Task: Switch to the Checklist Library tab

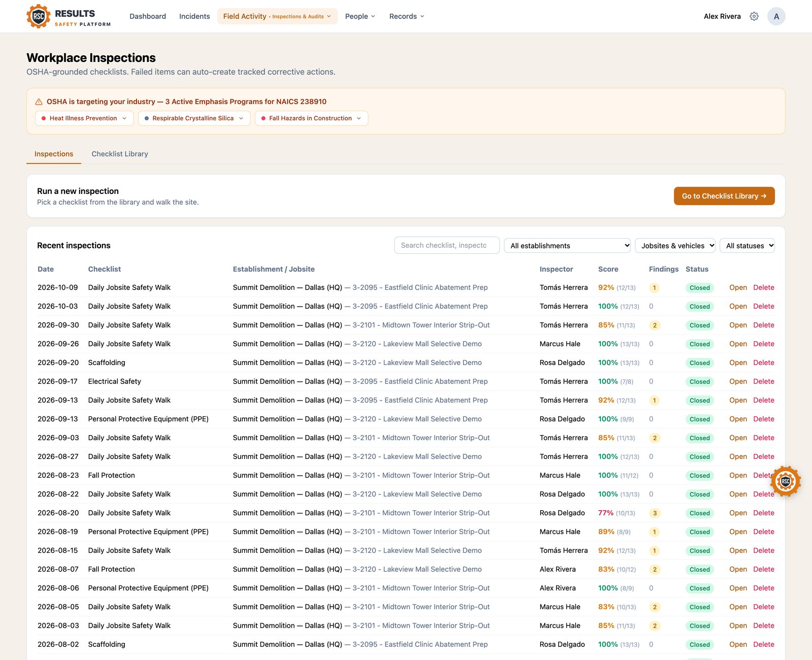Action: [120, 154]
